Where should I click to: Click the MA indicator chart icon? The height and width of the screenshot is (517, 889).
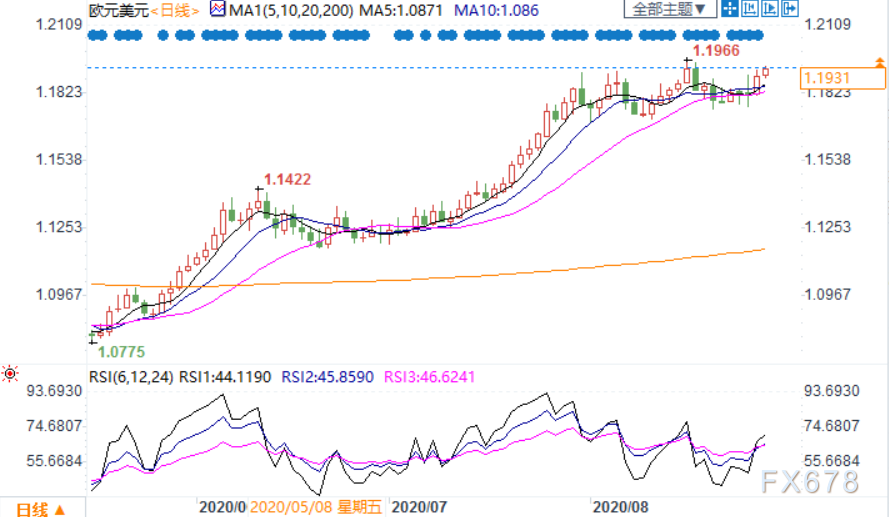218,9
